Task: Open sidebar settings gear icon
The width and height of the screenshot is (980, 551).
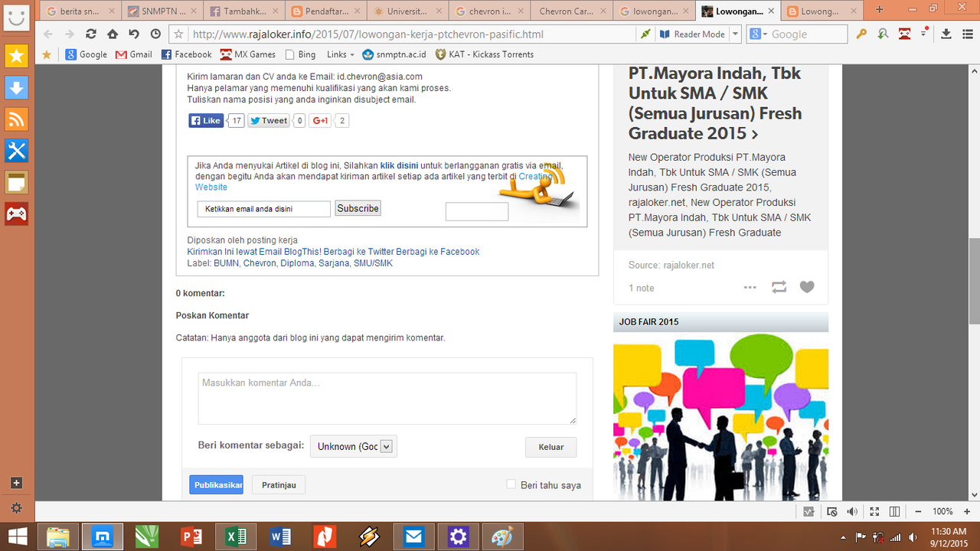Action: pos(17,507)
